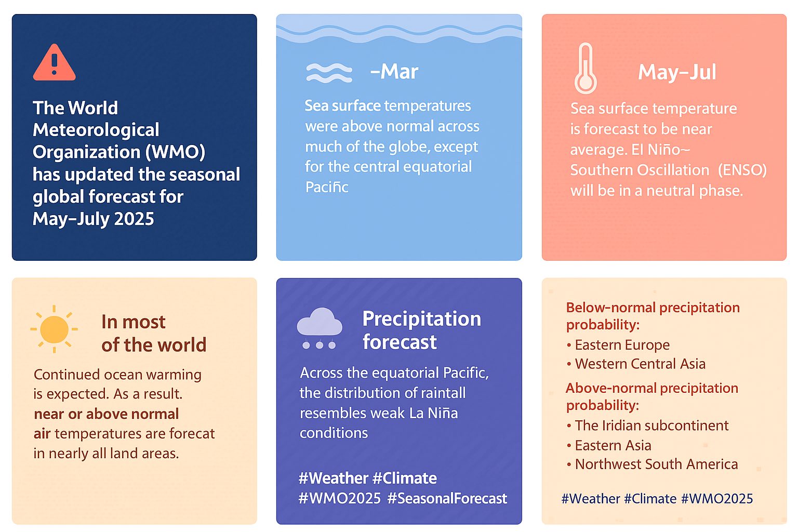Click #Weather hashtag in purple card
Viewport: 798px width, 532px height.
pyautogui.click(x=334, y=478)
